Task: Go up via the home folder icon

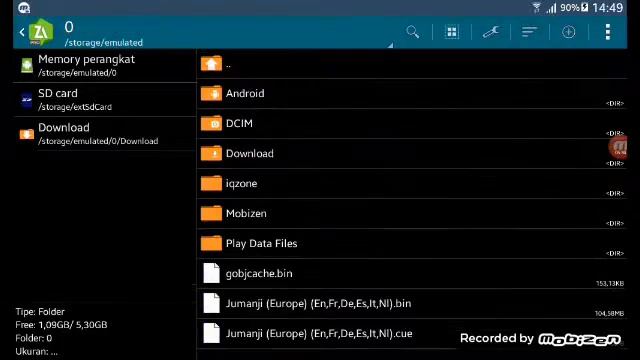Action: coord(211,63)
